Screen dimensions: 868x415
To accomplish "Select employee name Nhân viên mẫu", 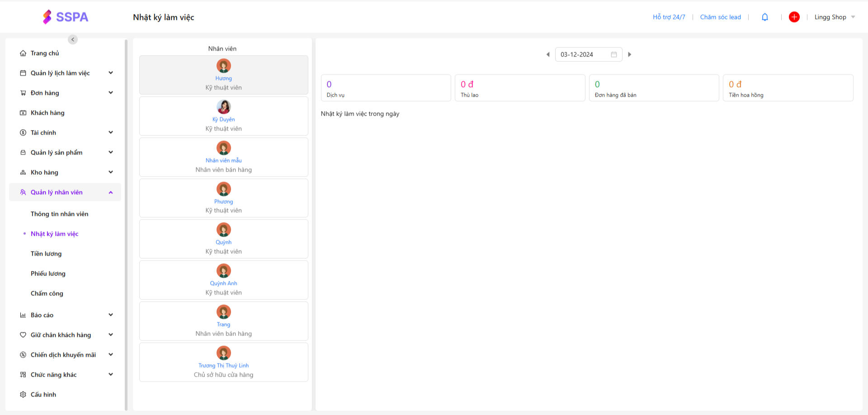I will 224,161.
